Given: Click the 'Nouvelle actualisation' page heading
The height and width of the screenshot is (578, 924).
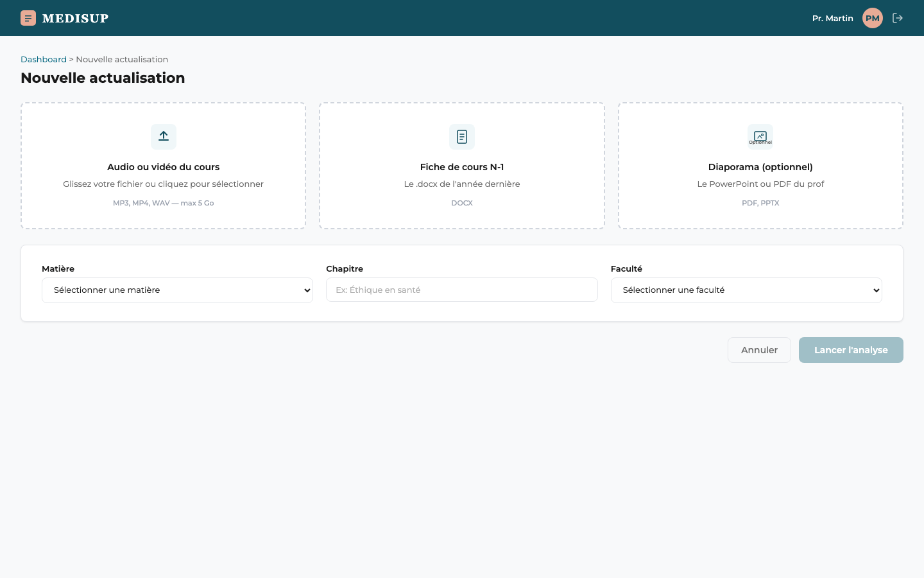Looking at the screenshot, I should click(x=103, y=78).
